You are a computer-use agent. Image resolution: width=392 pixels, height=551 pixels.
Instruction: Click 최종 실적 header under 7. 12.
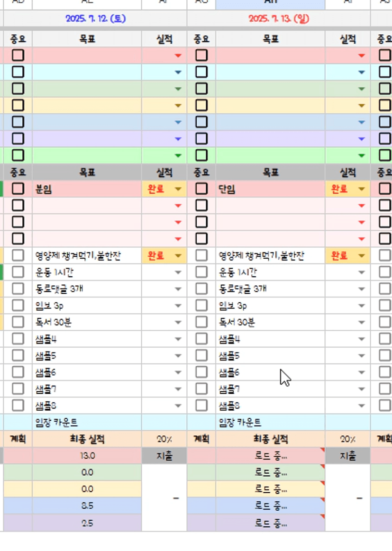point(87,439)
